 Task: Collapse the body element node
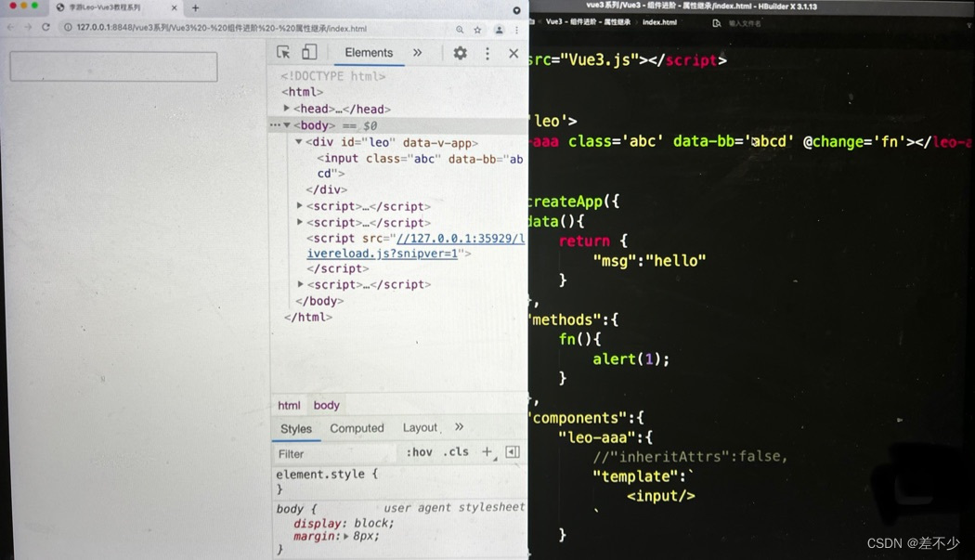pos(287,125)
